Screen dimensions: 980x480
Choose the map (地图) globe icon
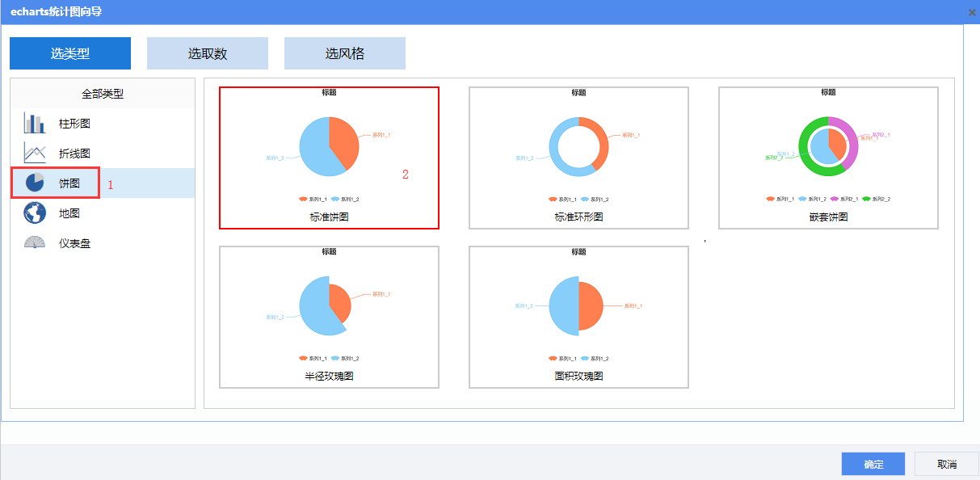tap(35, 213)
